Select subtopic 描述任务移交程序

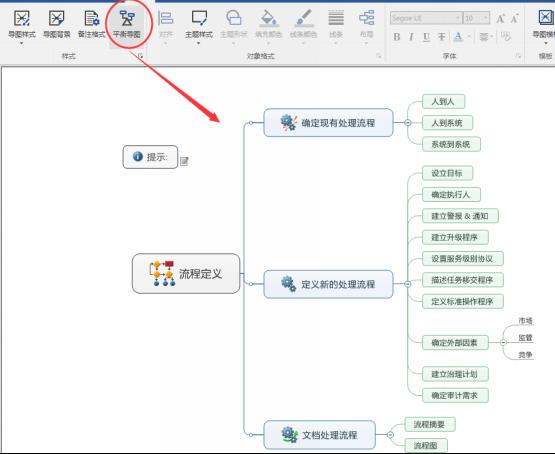(463, 280)
